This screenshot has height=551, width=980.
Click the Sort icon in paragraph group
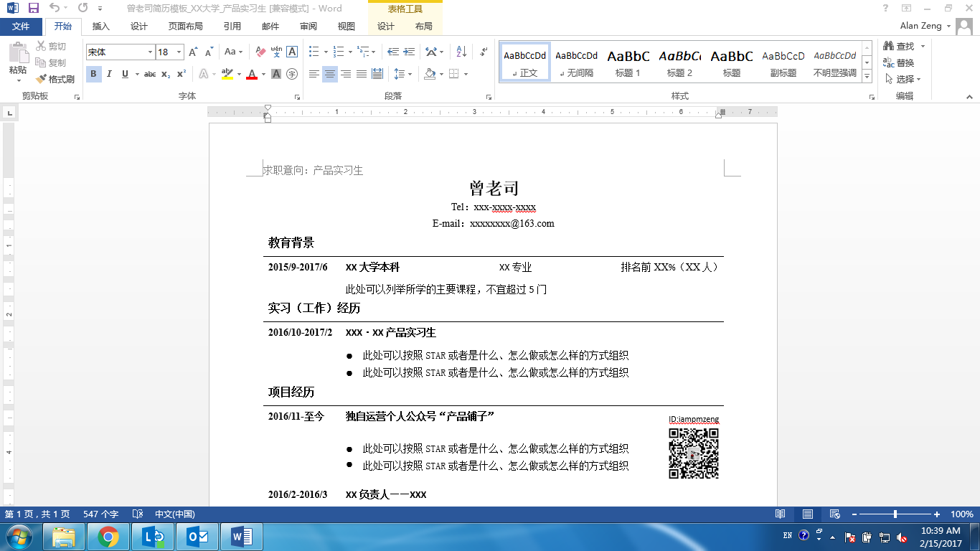pyautogui.click(x=461, y=52)
